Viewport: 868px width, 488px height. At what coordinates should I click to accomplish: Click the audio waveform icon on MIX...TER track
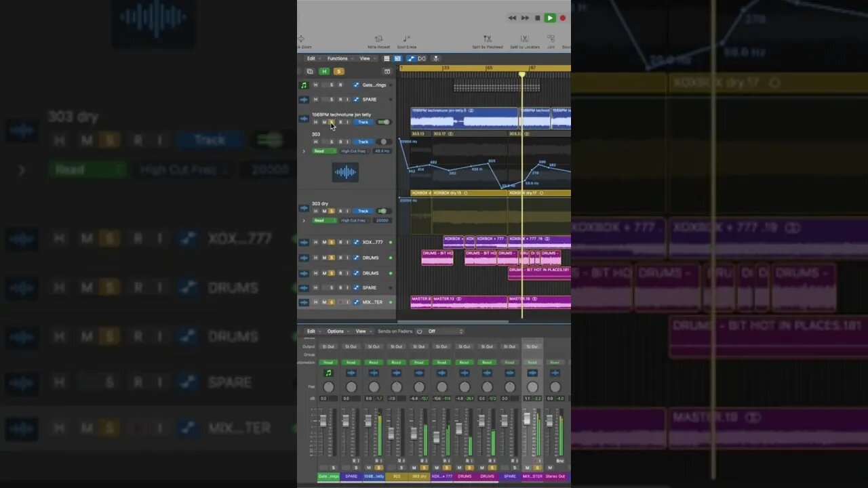[304, 302]
